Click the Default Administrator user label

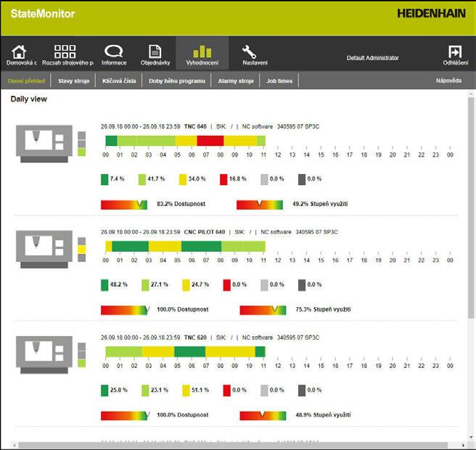pos(372,57)
